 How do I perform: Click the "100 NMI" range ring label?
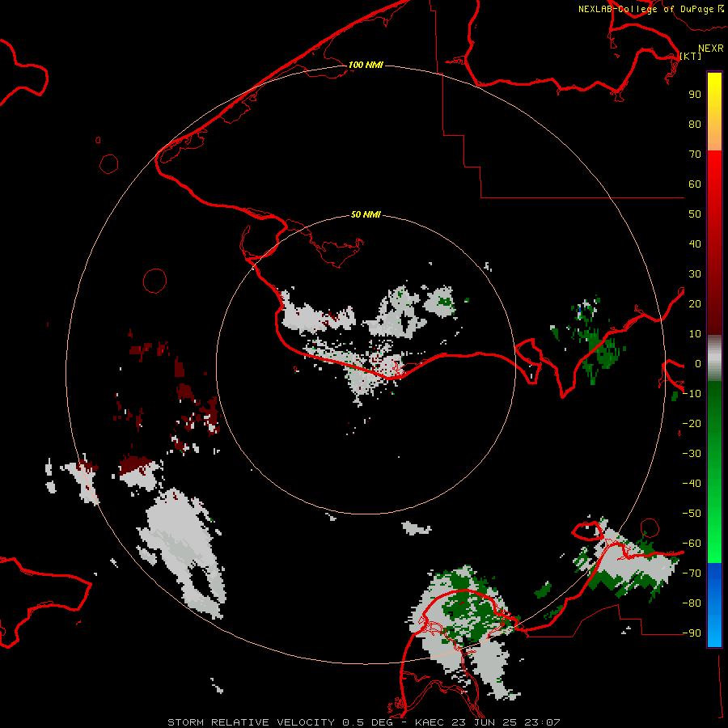click(366, 65)
